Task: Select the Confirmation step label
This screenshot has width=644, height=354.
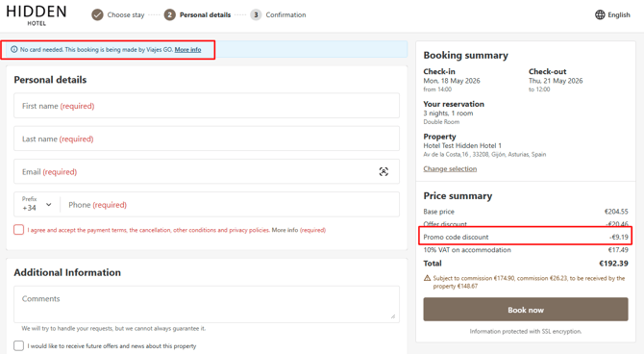Action: click(285, 14)
